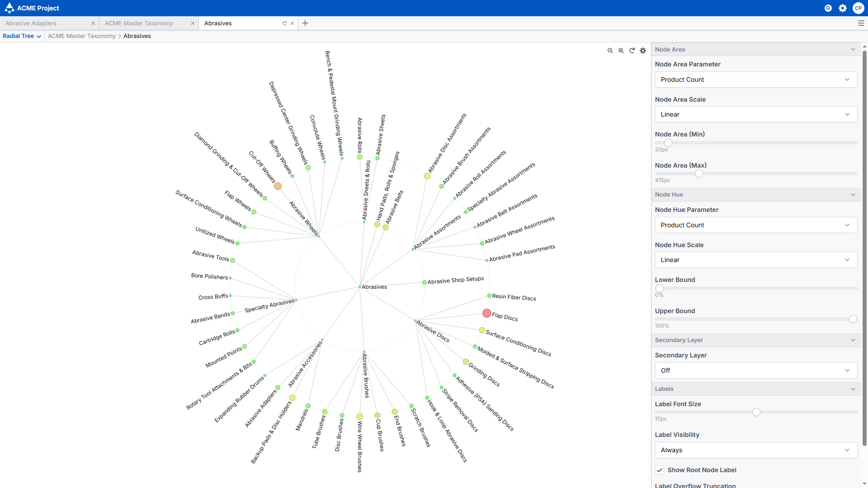Click the Abrasive Accessories branch label
The width and height of the screenshot is (868, 488).
pos(306,364)
